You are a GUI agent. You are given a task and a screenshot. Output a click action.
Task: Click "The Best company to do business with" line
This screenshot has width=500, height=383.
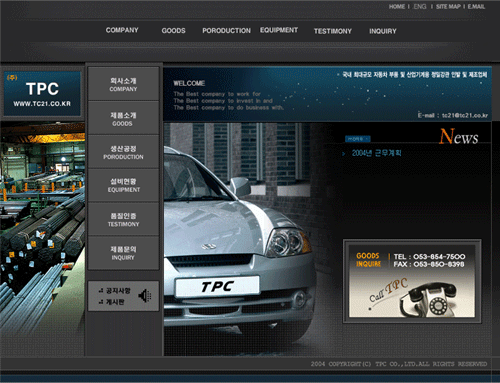(x=229, y=107)
